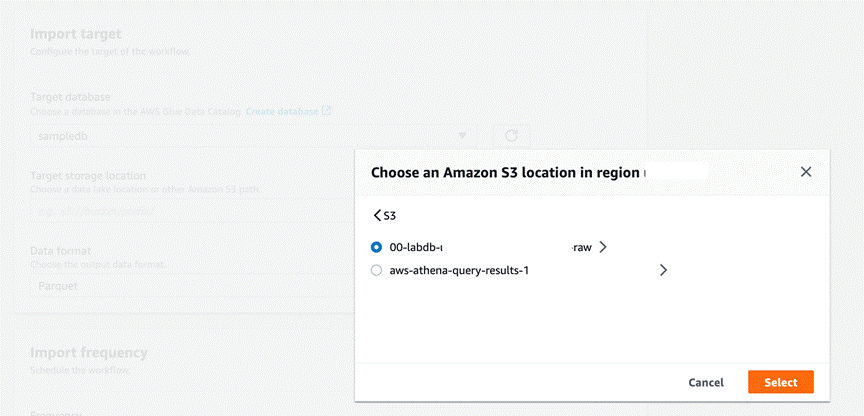Click the Import frequency section heading
864x416 pixels.
click(x=89, y=352)
